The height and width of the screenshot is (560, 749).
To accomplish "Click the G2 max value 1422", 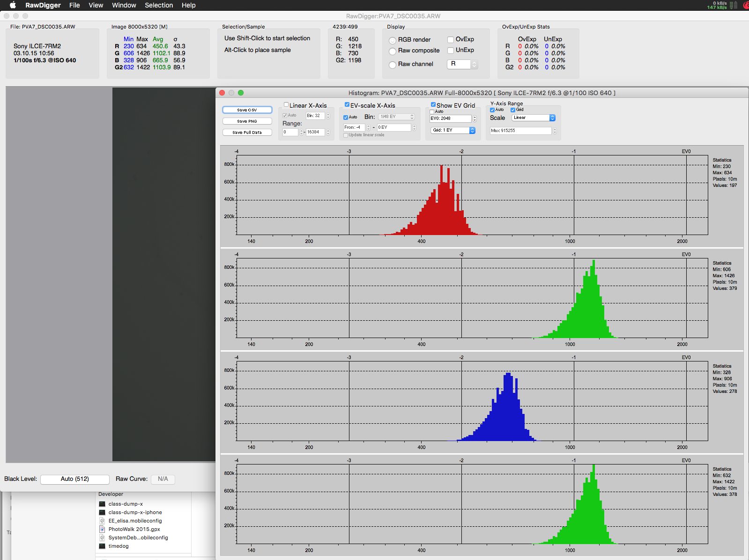I will point(143,67).
